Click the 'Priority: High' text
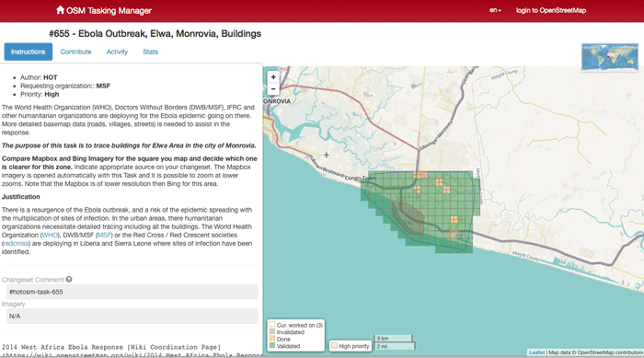Screen dimensions: 644x358 40,95
